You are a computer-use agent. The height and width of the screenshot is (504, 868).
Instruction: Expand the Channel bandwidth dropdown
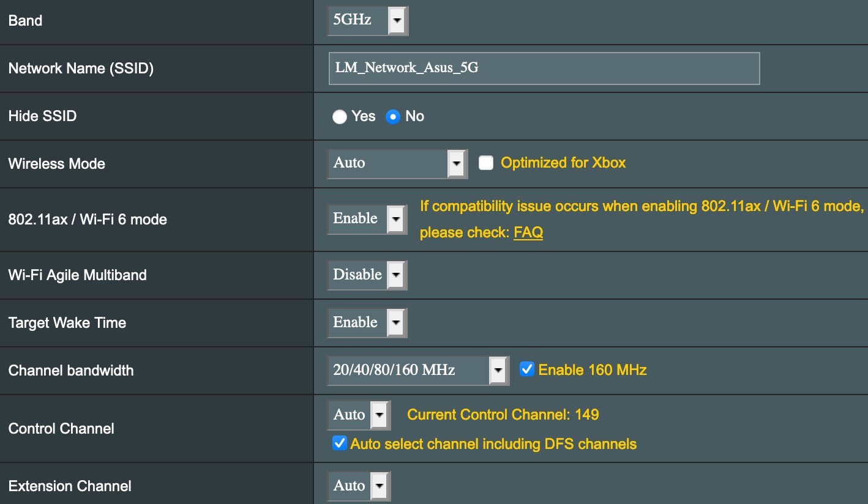click(x=417, y=370)
